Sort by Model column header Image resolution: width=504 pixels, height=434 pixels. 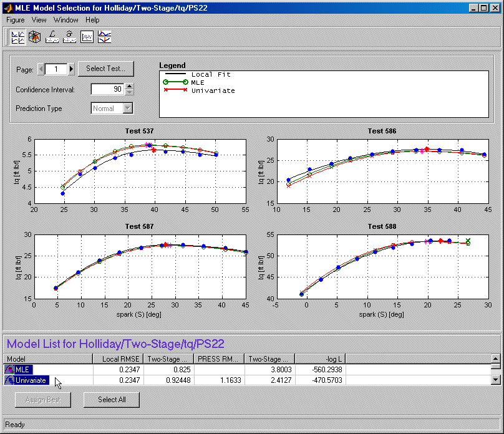point(48,359)
